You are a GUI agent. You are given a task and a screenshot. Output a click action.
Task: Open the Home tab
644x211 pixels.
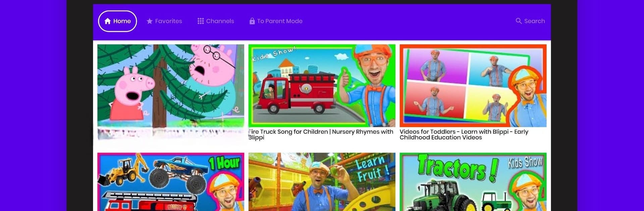(117, 21)
